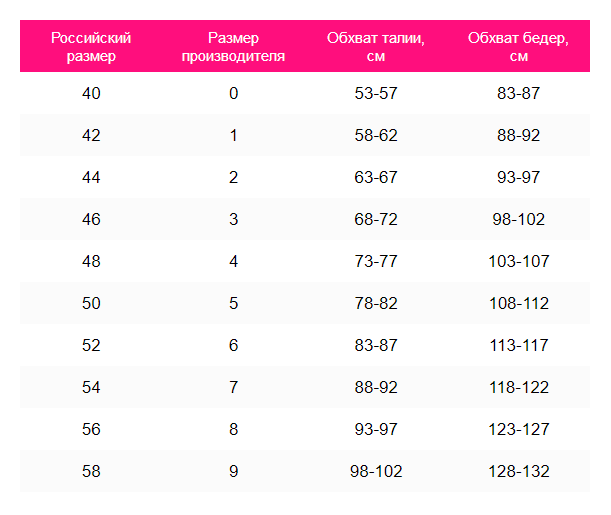The image size is (611, 515).
Task: Select waist value 68-72
Action: tap(376, 219)
